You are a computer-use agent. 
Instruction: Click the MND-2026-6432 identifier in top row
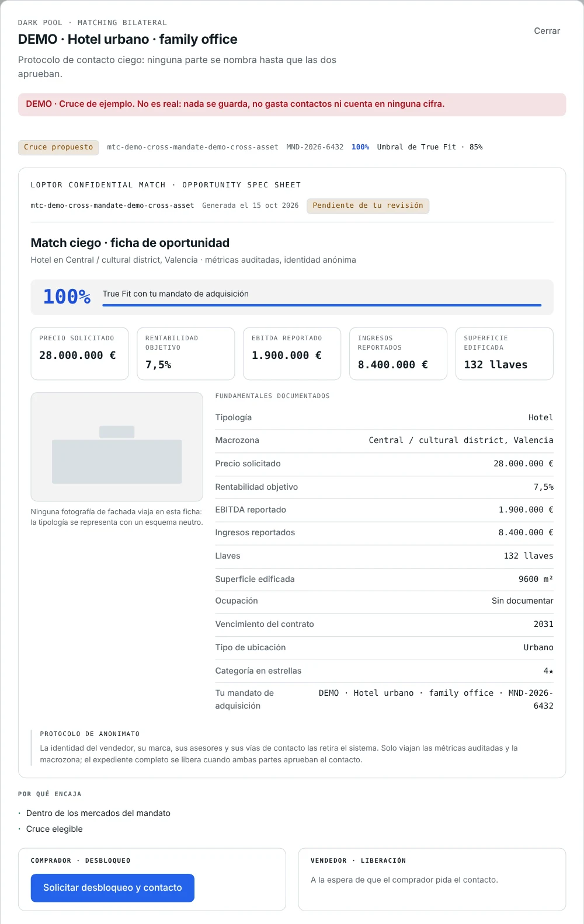(315, 147)
